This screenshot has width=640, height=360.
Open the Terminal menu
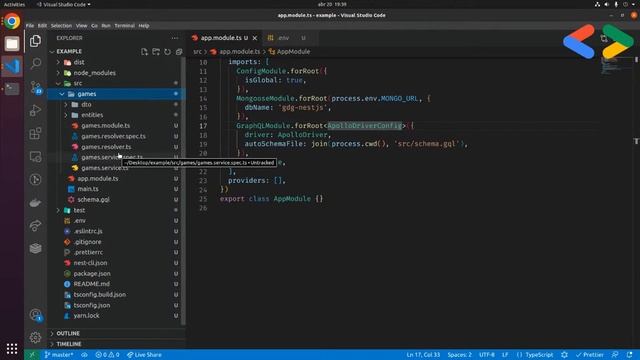124,25
